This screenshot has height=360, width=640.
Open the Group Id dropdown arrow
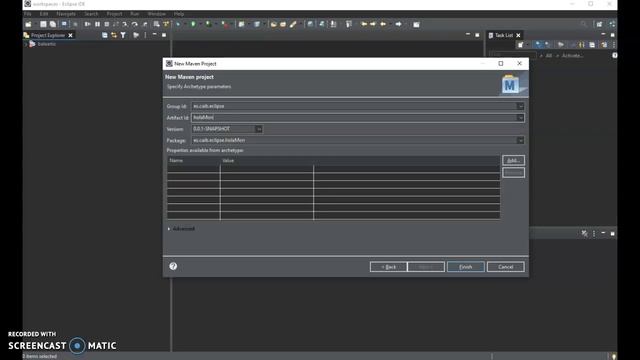pos(520,106)
